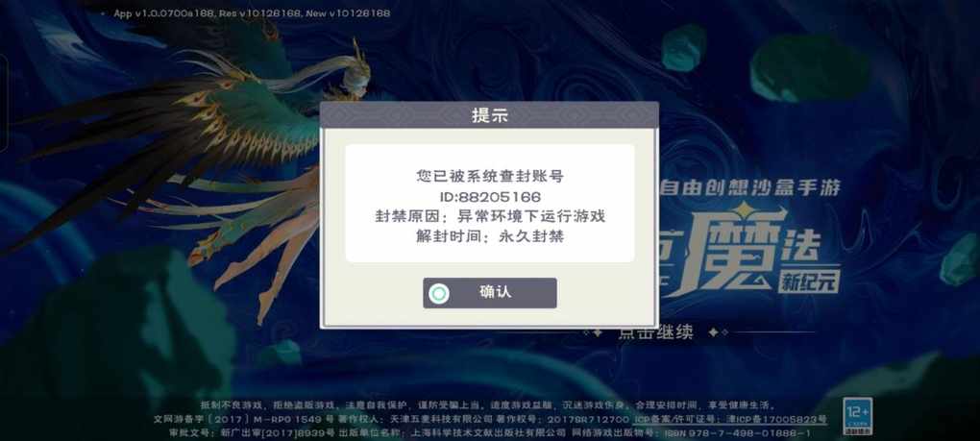Confirm the ban notice with 确认 button
This screenshot has height=441, width=980.
489,293
